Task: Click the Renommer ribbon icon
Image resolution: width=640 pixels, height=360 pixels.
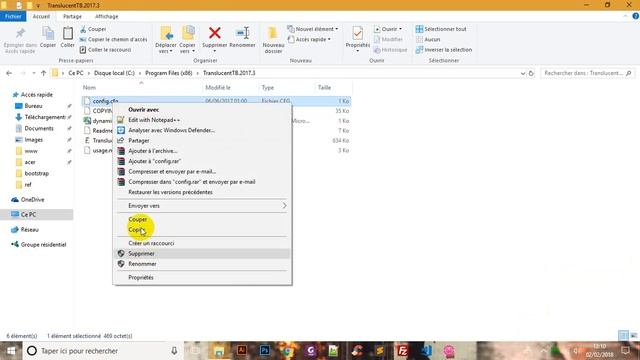Action: pos(242,33)
